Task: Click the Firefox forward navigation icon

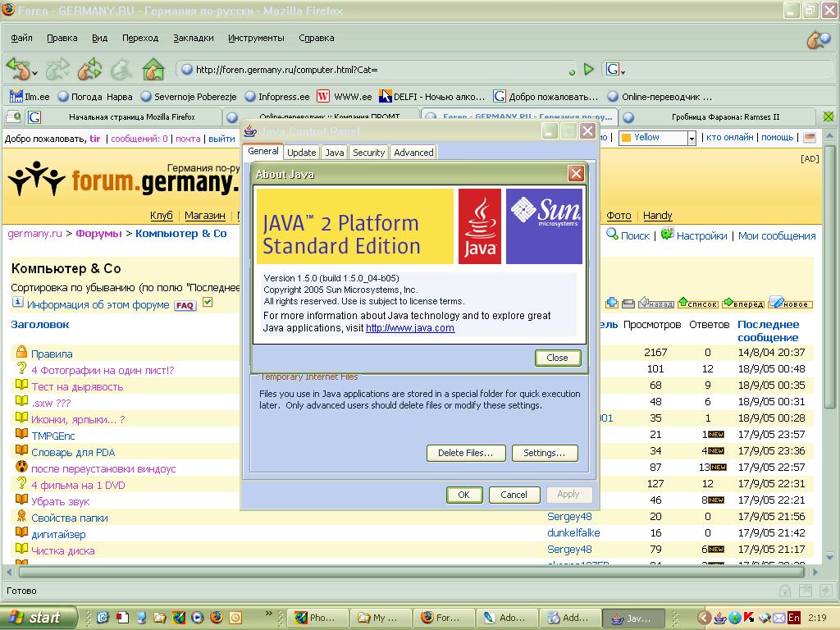Action: [x=57, y=70]
